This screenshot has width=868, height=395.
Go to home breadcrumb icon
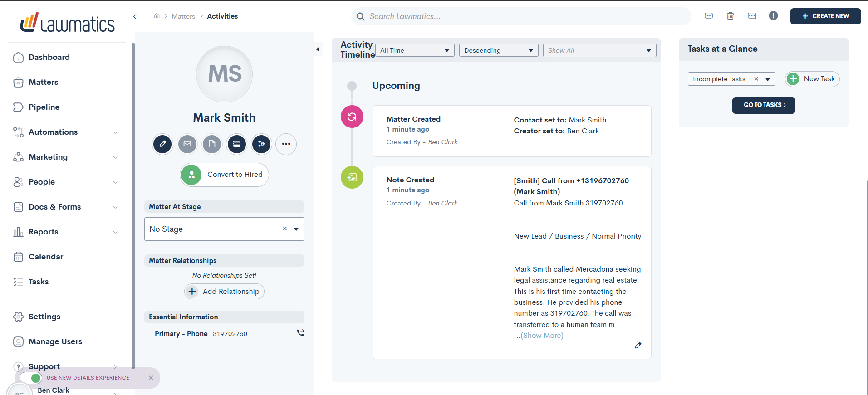(157, 16)
